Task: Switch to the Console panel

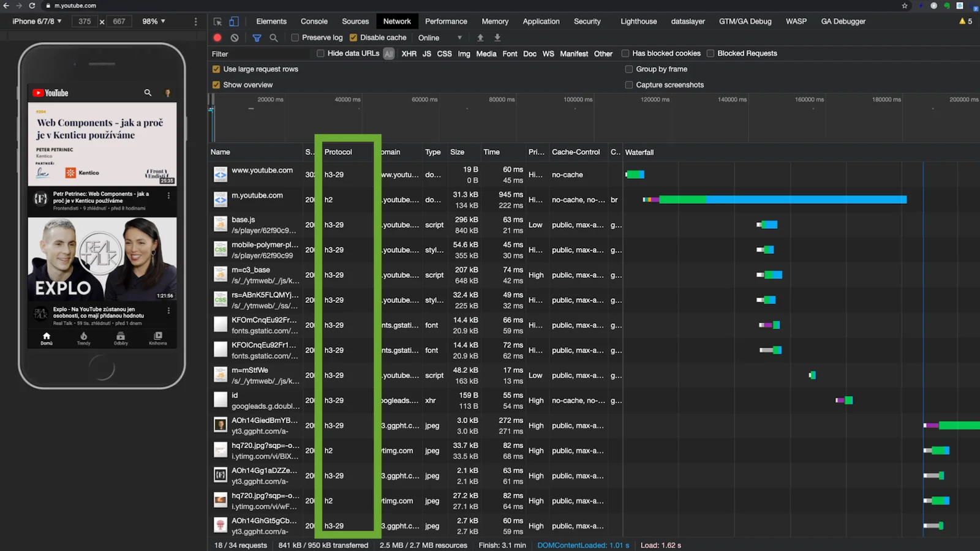Action: 314,21
